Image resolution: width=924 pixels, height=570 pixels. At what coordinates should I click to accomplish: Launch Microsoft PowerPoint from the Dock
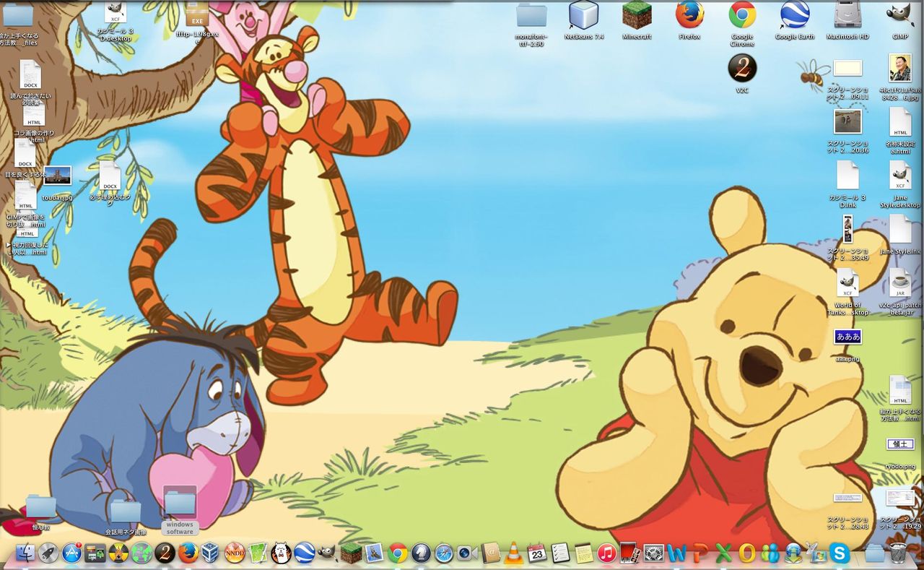tap(699, 554)
